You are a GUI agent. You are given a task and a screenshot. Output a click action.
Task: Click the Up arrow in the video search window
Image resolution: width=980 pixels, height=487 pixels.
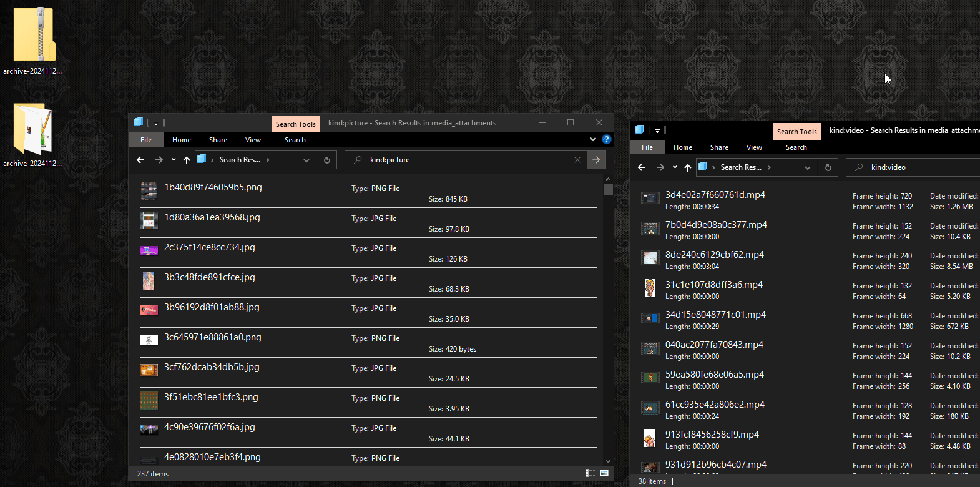(x=688, y=167)
